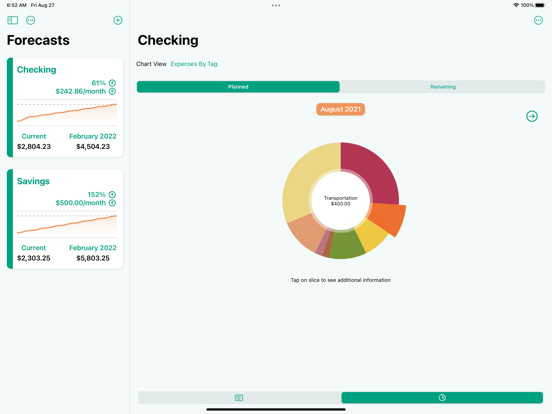Tap the August 2021 month badge
Viewport: 552px width, 414px height.
(x=340, y=109)
